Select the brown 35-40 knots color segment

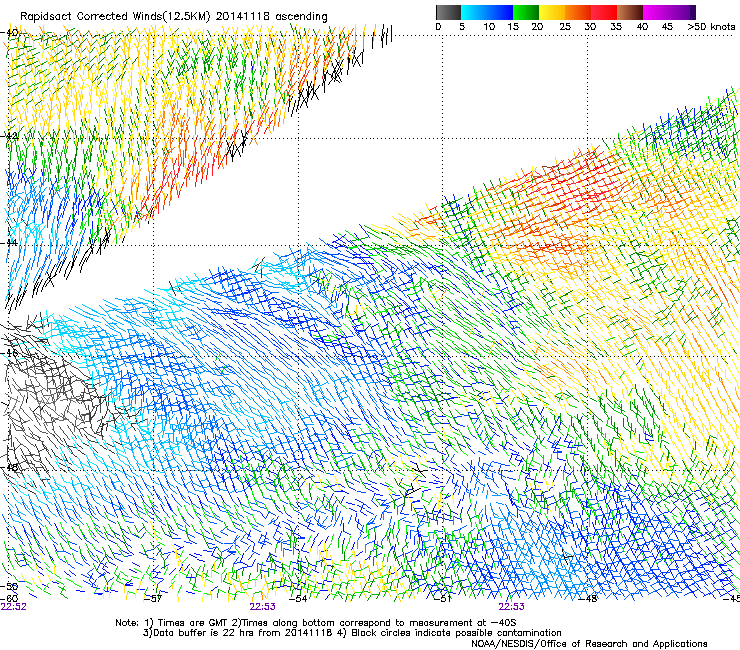coord(630,12)
